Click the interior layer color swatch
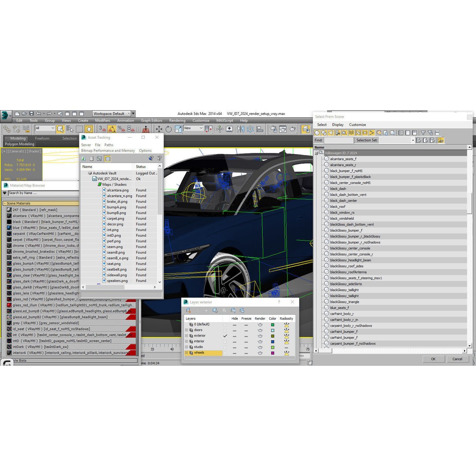Screen dimensions: 476x476 pyautogui.click(x=273, y=341)
